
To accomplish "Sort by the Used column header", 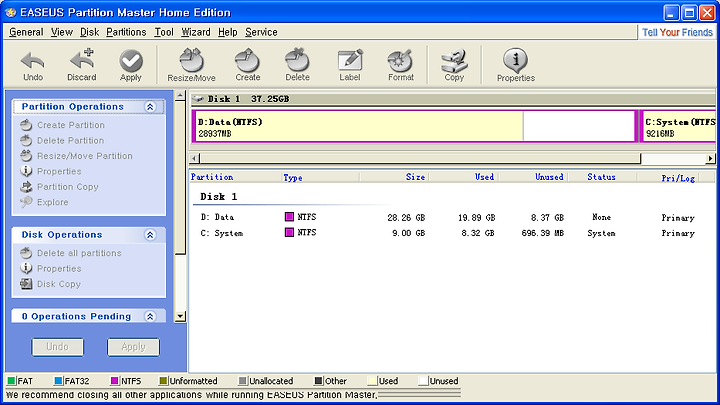I will pyautogui.click(x=464, y=177).
